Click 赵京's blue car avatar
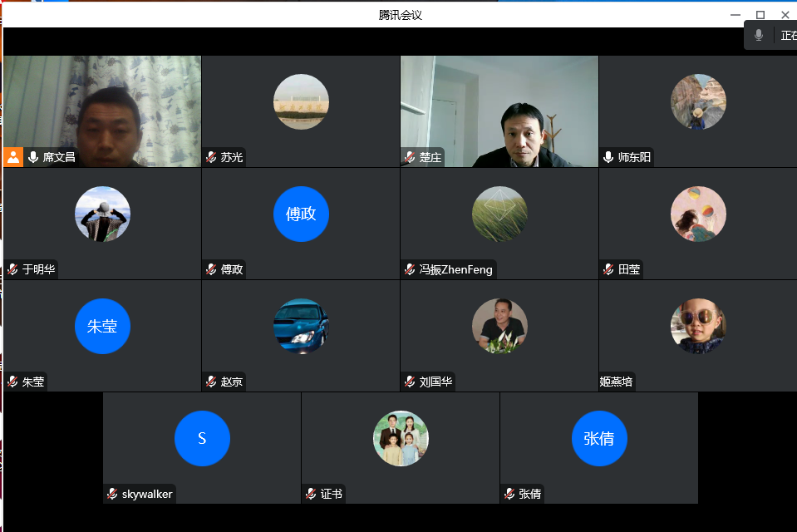Screen dimensions: 797x532 [301, 326]
